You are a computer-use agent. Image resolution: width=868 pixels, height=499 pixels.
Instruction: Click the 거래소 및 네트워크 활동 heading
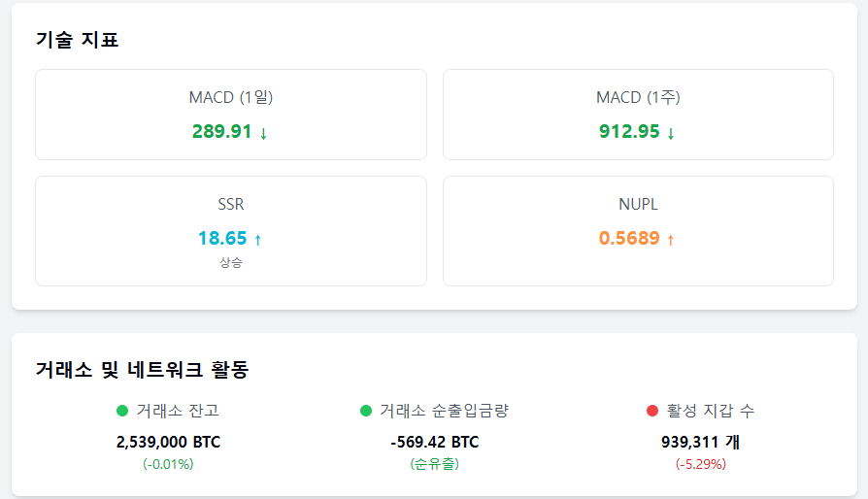(143, 370)
